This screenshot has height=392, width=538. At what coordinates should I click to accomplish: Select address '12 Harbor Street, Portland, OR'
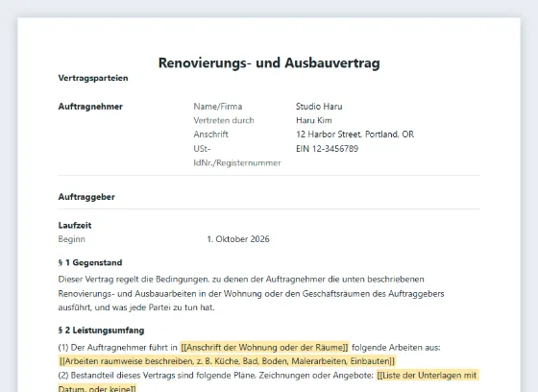(x=355, y=135)
